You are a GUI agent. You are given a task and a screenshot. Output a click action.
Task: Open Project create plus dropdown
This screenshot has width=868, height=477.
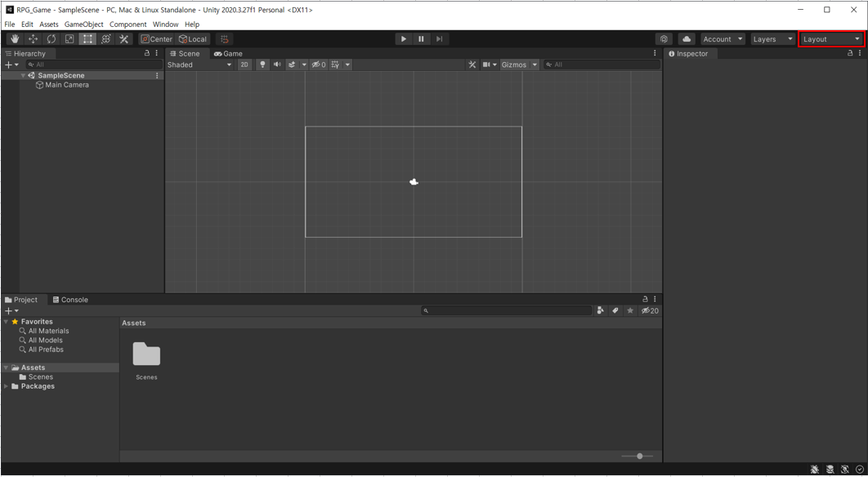[11, 311]
